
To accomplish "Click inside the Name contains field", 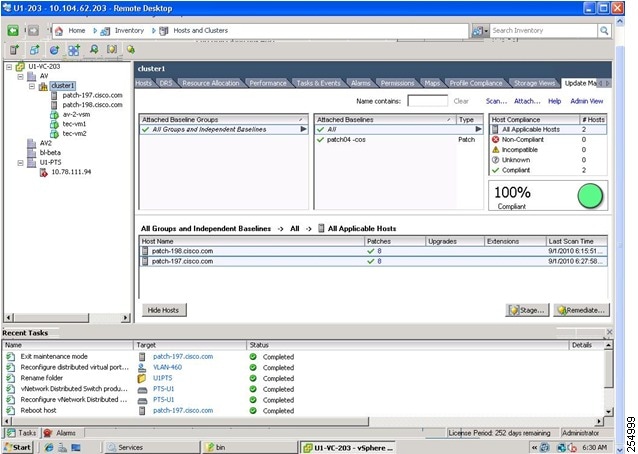I will 427,101.
